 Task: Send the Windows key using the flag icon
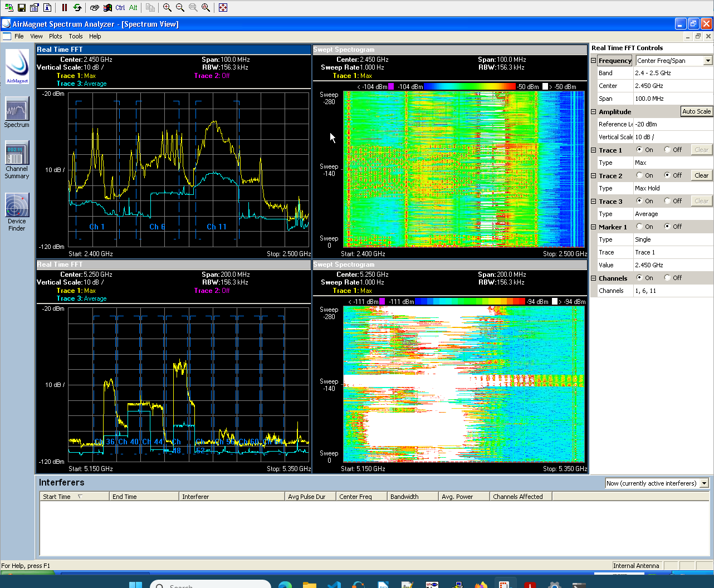click(x=107, y=7)
